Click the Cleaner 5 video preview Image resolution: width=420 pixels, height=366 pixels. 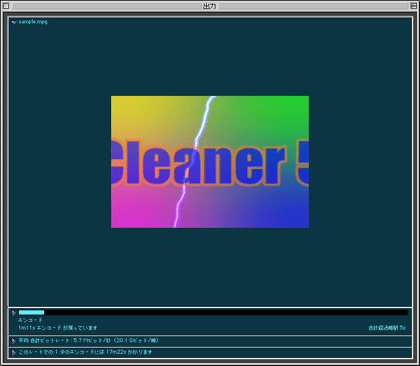pyautogui.click(x=210, y=162)
